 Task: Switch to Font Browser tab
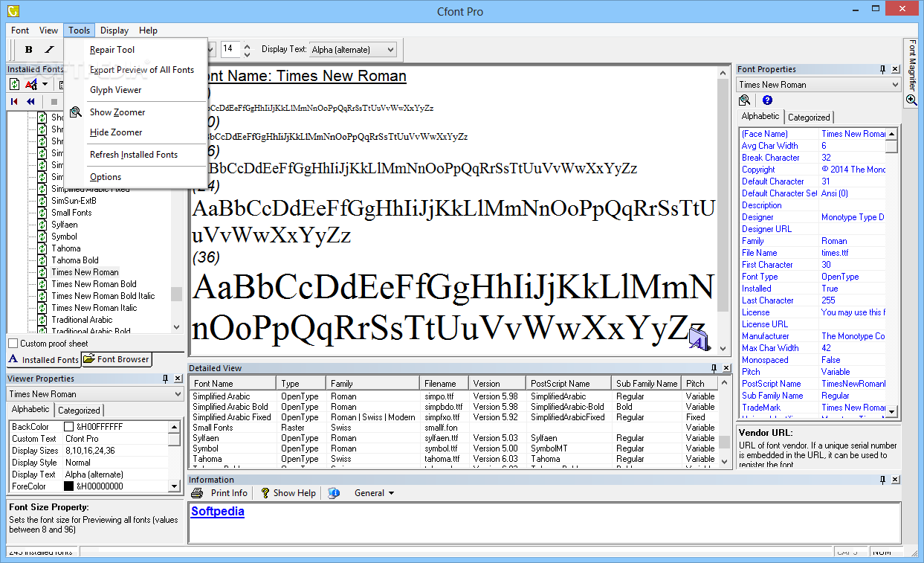pos(117,359)
